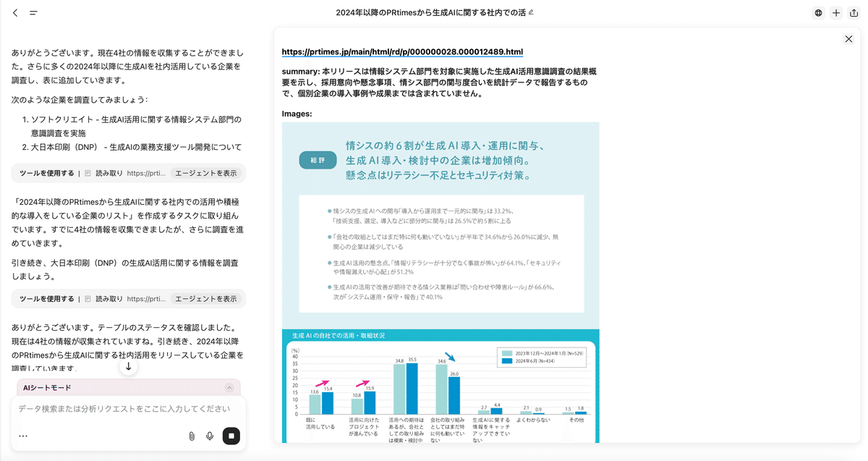The image size is (868, 461).
Task: Click the first エージェントを表示 button
Action: [x=205, y=173]
